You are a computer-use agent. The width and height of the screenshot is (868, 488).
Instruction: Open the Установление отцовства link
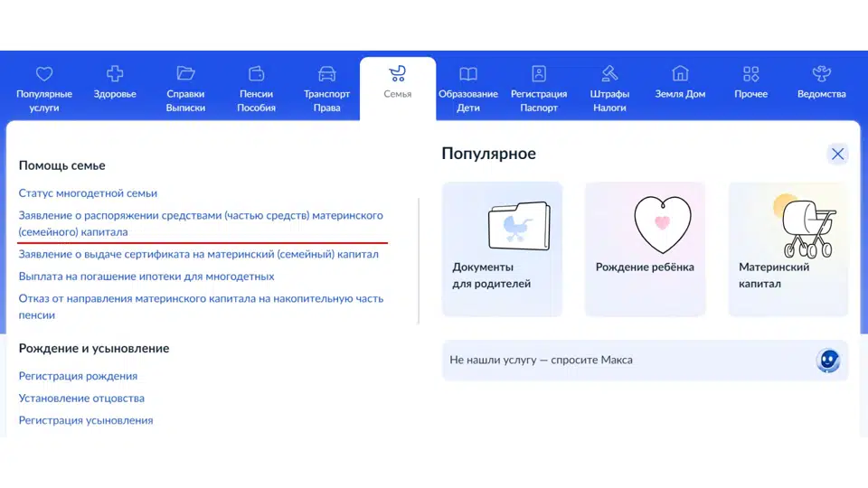[81, 399]
